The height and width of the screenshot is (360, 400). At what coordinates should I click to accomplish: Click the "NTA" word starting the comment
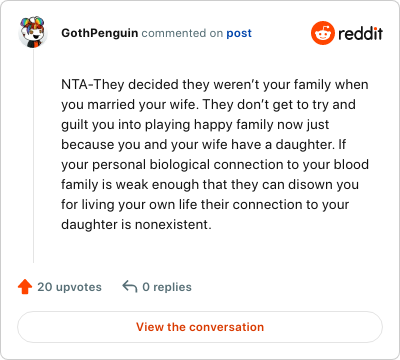[x=75, y=84]
